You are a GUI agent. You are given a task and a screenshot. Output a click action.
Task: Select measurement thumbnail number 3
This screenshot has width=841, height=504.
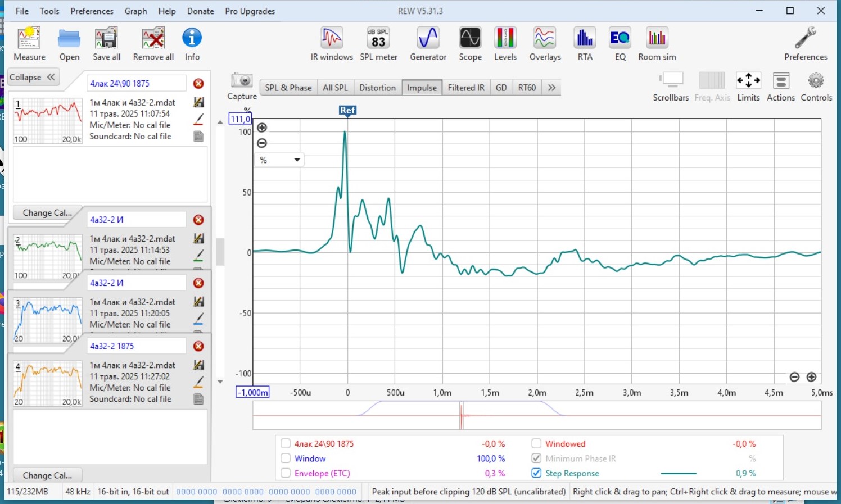point(48,320)
